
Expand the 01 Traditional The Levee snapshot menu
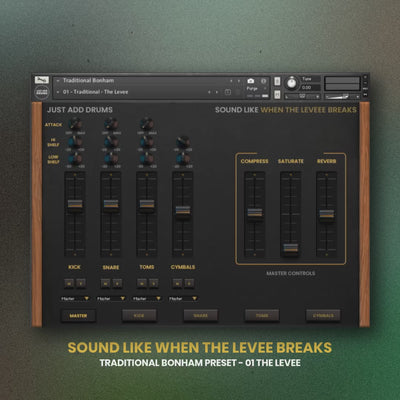pos(58,92)
